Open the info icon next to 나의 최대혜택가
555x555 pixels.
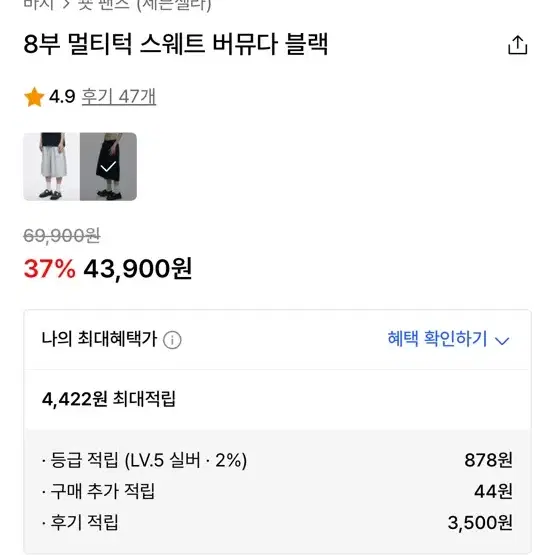tap(172, 340)
